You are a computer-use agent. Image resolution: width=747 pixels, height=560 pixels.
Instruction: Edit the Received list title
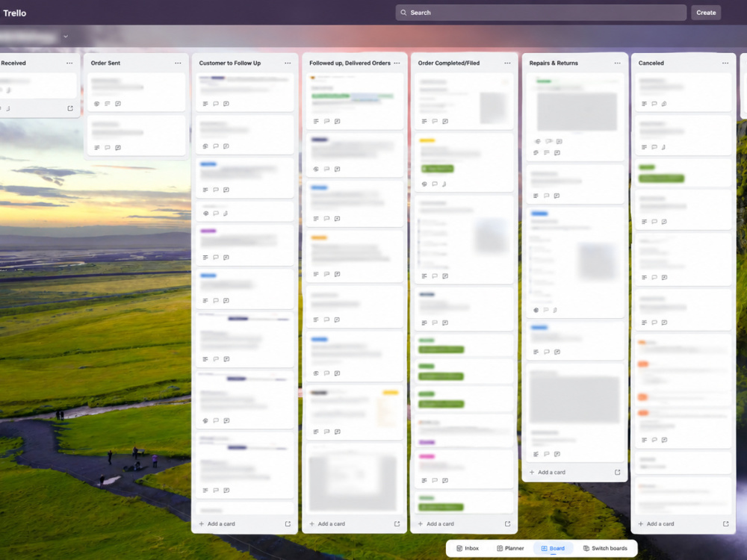click(x=13, y=63)
